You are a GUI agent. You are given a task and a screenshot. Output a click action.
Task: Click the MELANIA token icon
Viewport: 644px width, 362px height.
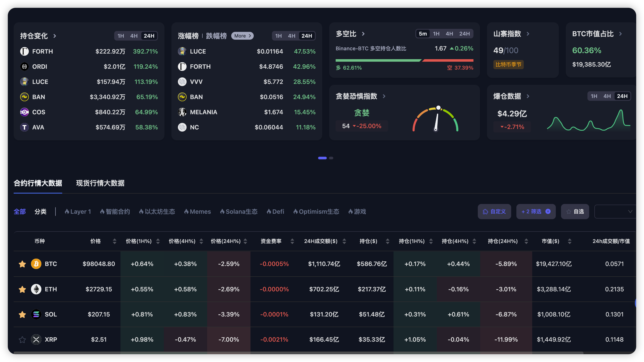point(182,112)
